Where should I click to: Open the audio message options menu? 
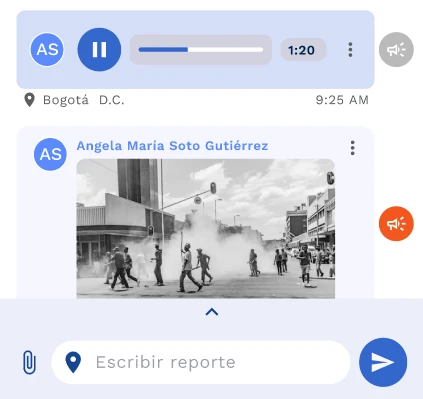pyautogui.click(x=350, y=50)
